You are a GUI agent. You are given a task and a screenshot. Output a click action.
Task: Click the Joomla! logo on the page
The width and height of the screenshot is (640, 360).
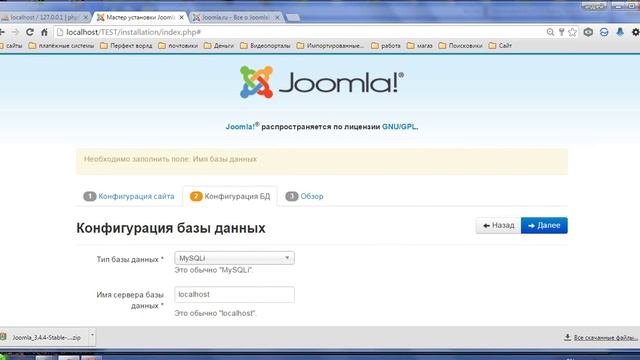pyautogui.click(x=322, y=82)
